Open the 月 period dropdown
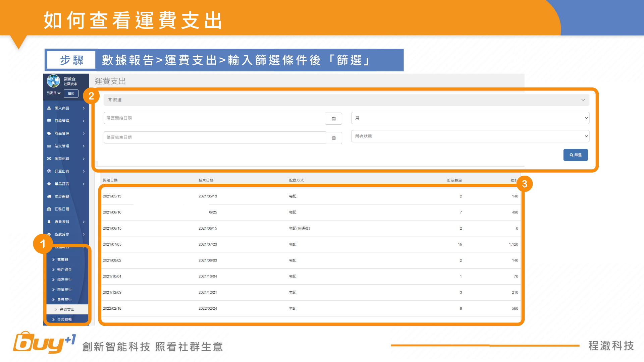 click(x=470, y=118)
